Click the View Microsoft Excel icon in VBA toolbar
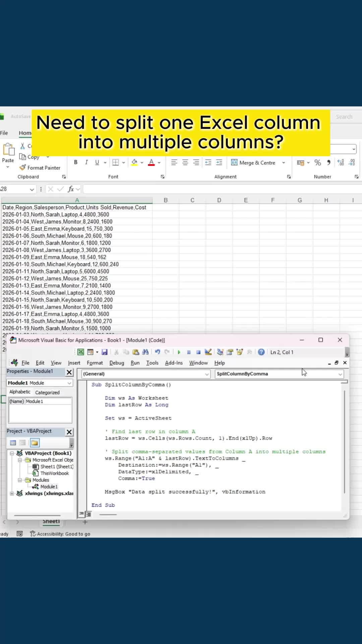Viewport: 362px width, 644px height. click(81, 352)
